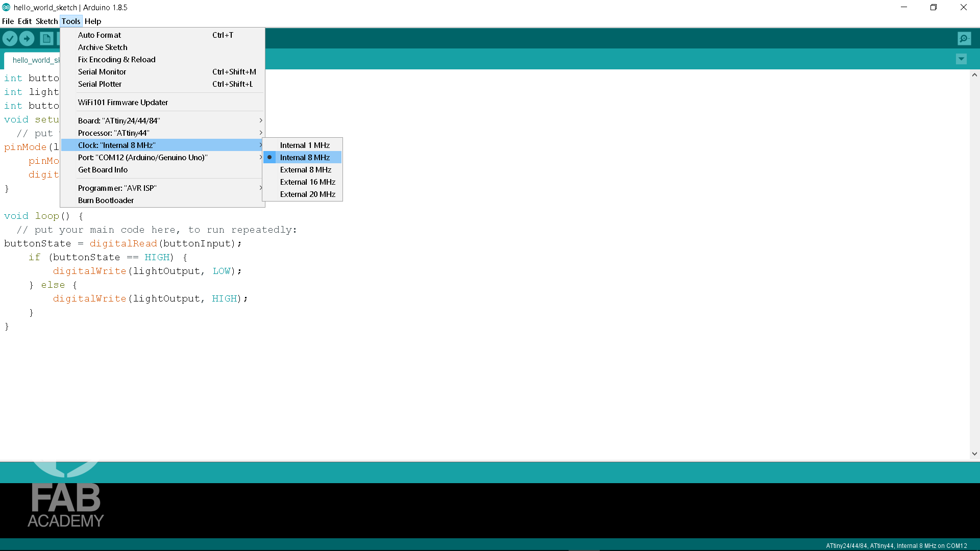980x551 pixels.
Task: Open the Edit menu
Action: click(x=24, y=21)
